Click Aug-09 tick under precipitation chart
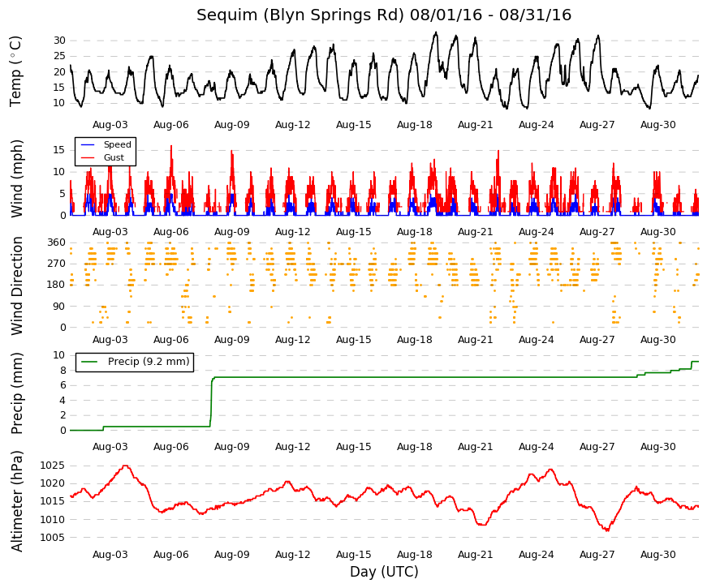Viewport: 707px width, 588px height. tap(232, 447)
